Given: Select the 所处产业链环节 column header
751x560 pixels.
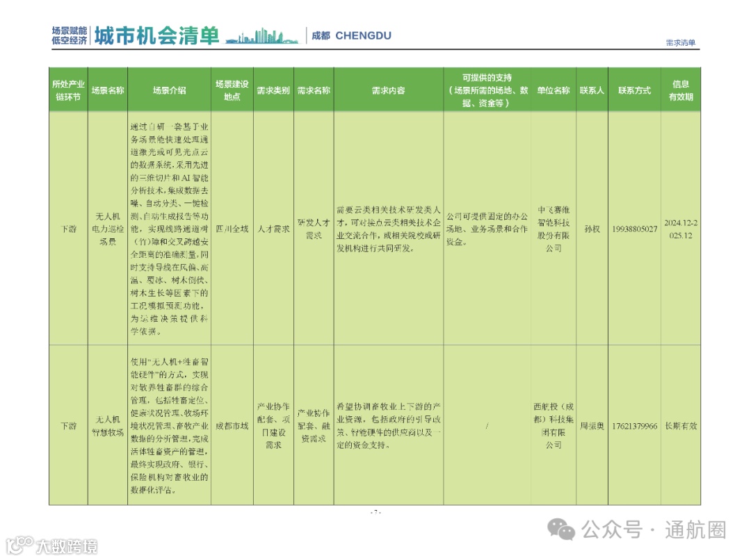Looking at the screenshot, I should (68, 90).
